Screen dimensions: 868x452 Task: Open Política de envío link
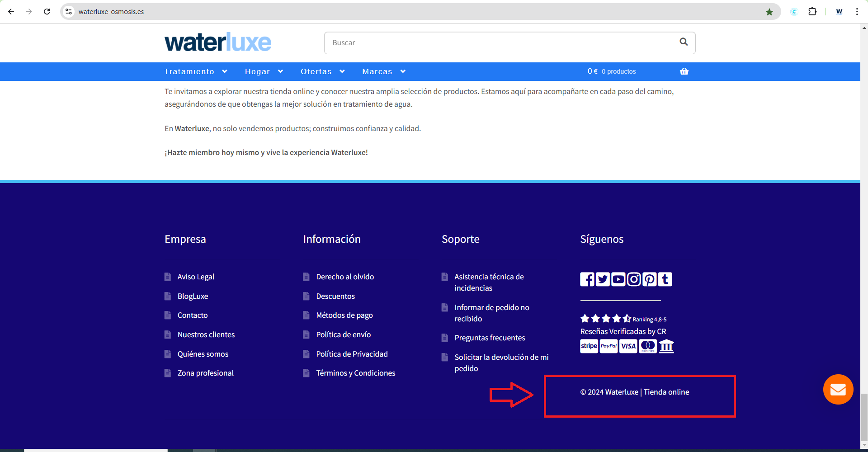tap(344, 334)
